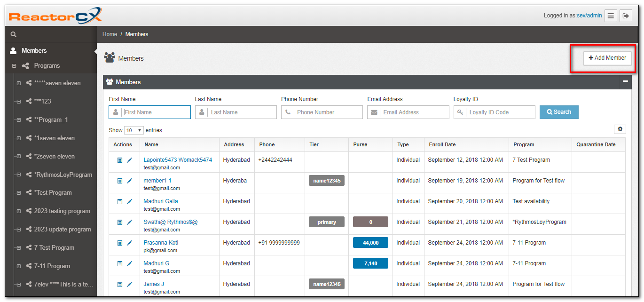The image size is (644, 302).
Task: Click the Add Member button
Action: 607,58
